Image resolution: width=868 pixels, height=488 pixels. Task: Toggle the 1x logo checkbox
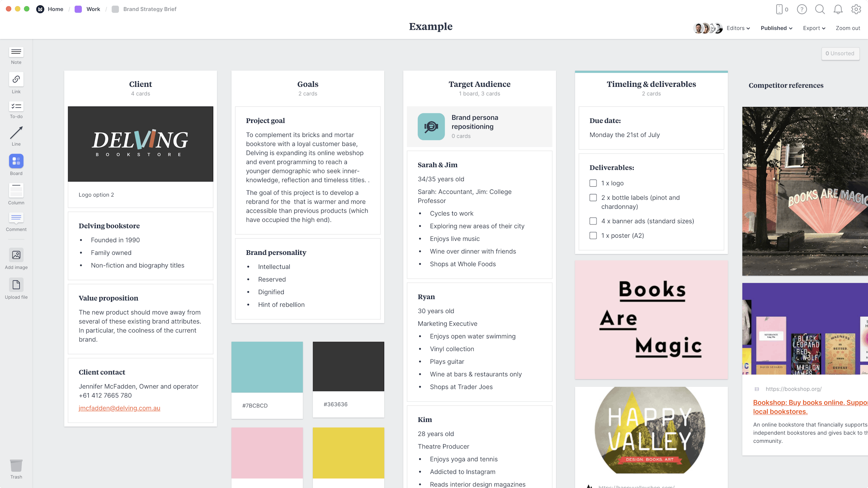(593, 182)
